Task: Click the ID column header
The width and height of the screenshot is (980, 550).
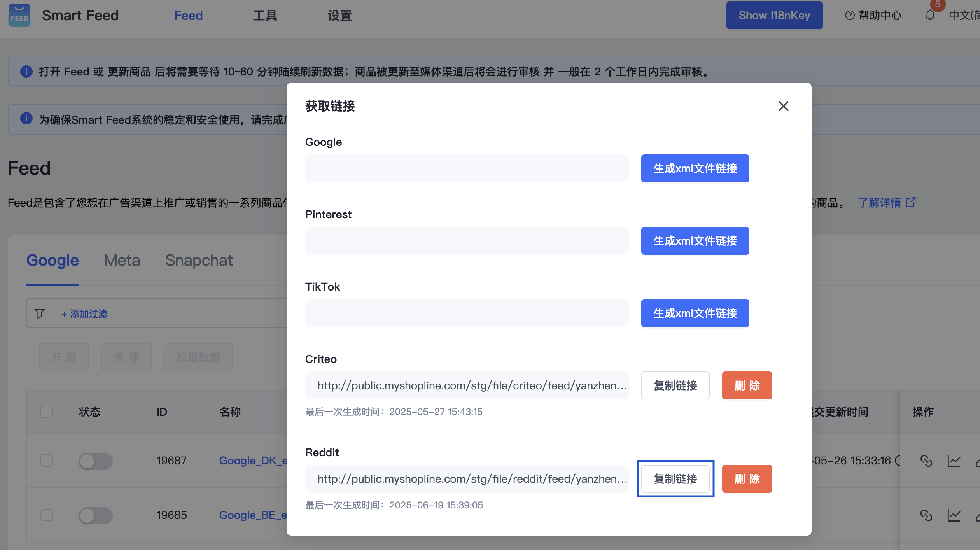Action: 162,412
